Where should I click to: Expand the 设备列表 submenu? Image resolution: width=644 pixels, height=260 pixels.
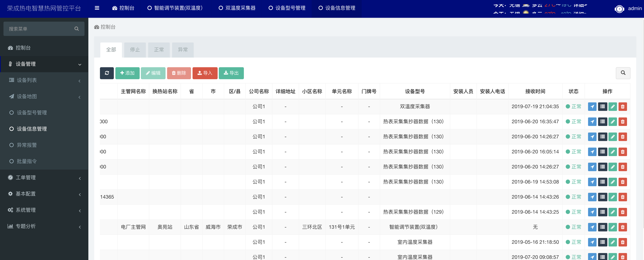(44, 80)
